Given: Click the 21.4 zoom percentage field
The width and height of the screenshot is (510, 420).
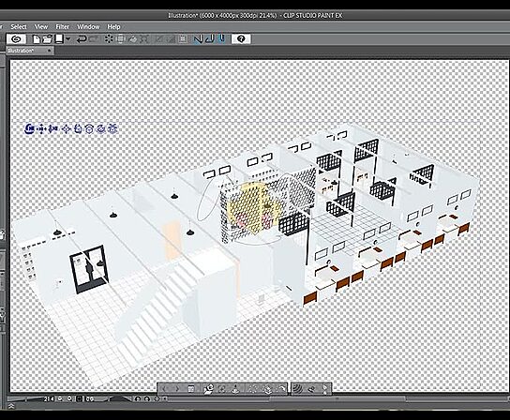Looking at the screenshot, I should pos(50,398).
